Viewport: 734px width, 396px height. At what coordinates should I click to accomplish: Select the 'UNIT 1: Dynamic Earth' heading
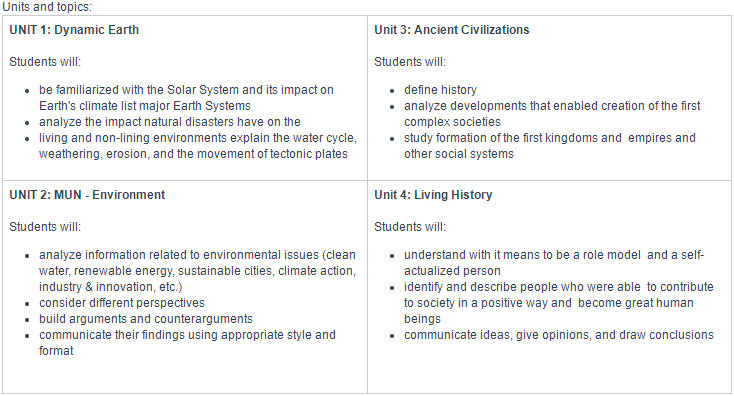tap(74, 29)
